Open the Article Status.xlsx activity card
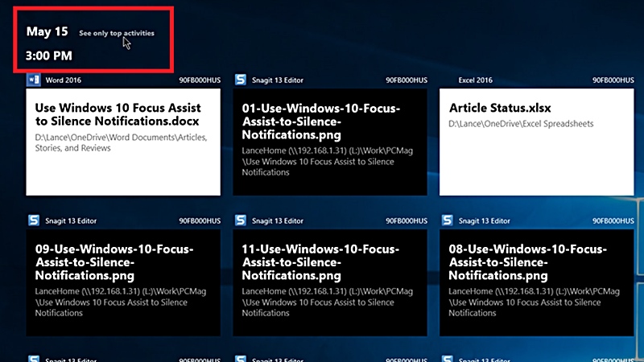The image size is (644, 362). coord(535,142)
